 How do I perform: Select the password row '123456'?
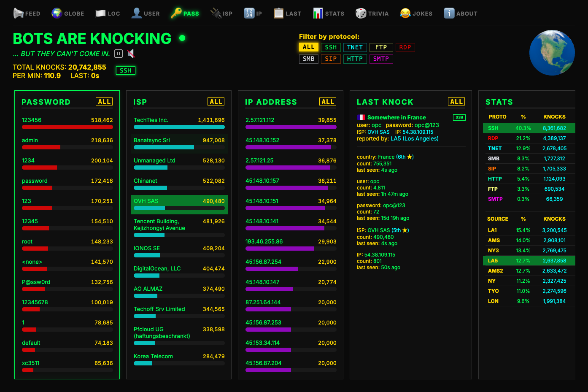pos(67,124)
